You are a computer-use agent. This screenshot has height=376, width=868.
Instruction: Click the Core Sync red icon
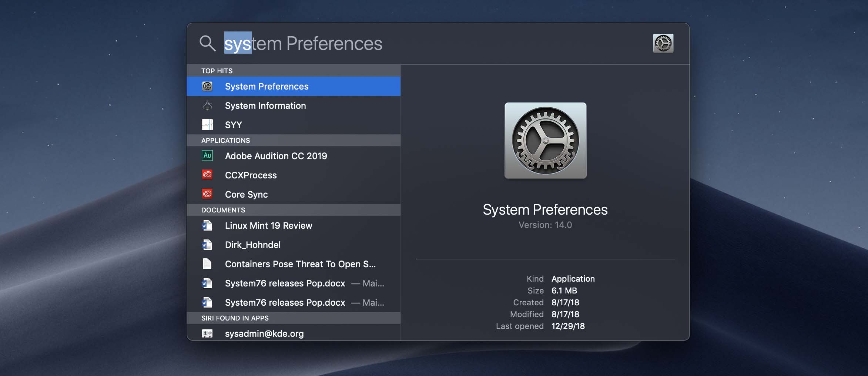tap(207, 194)
